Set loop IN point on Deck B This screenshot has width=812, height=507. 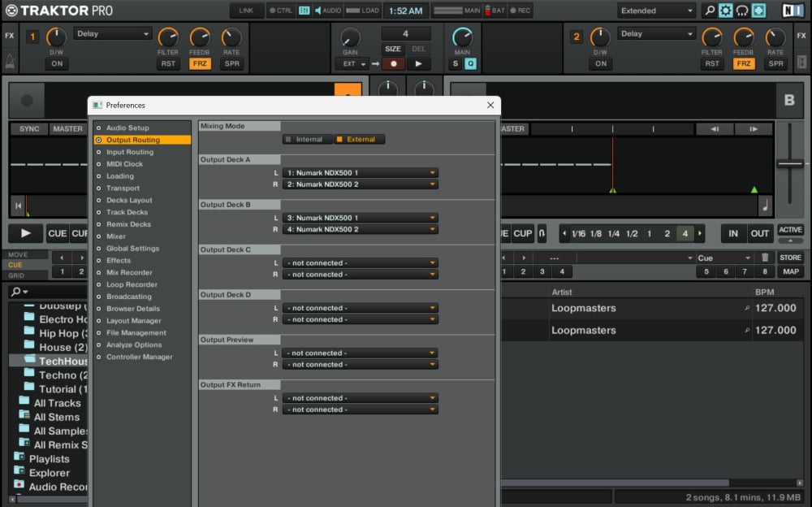tap(732, 233)
